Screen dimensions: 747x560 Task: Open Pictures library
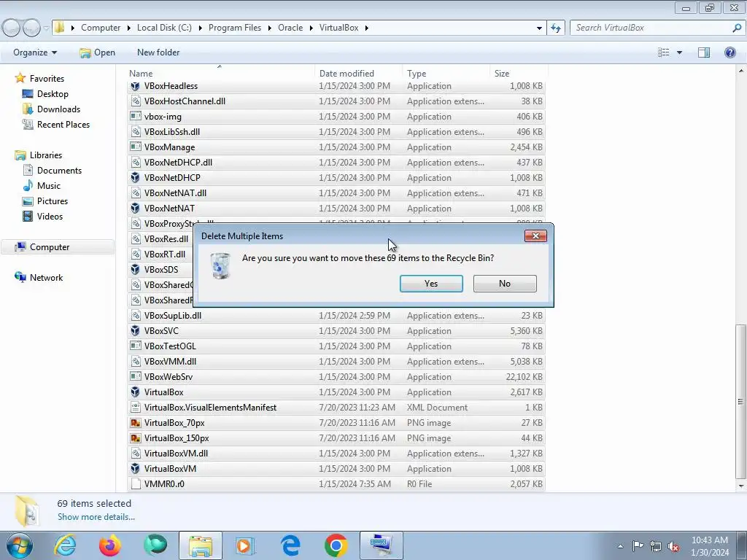pos(52,201)
